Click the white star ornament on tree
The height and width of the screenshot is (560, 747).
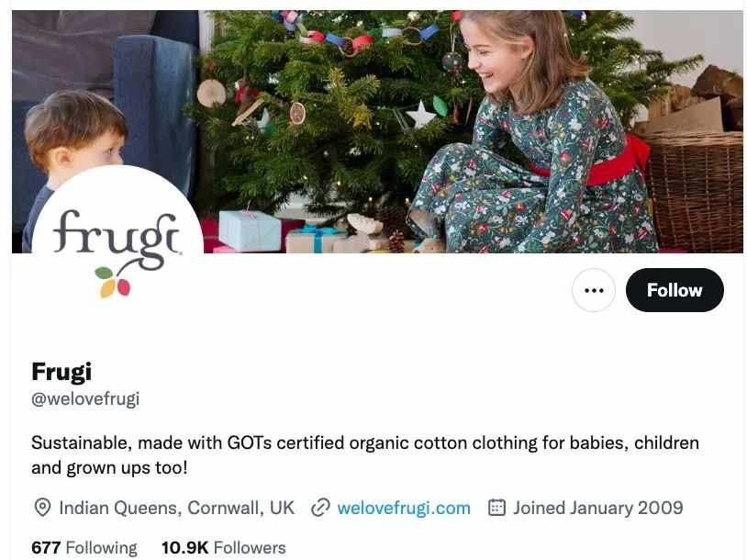click(x=420, y=115)
